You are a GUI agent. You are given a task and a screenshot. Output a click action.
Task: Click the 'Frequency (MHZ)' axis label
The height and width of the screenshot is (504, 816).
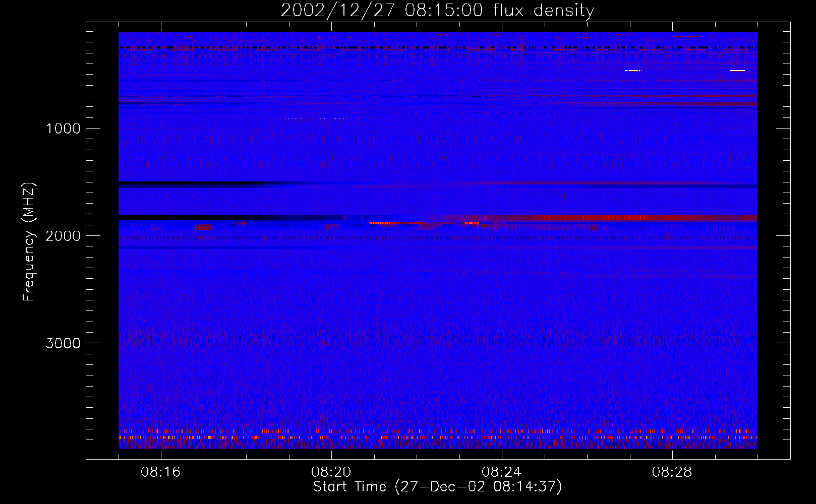pos(29,242)
